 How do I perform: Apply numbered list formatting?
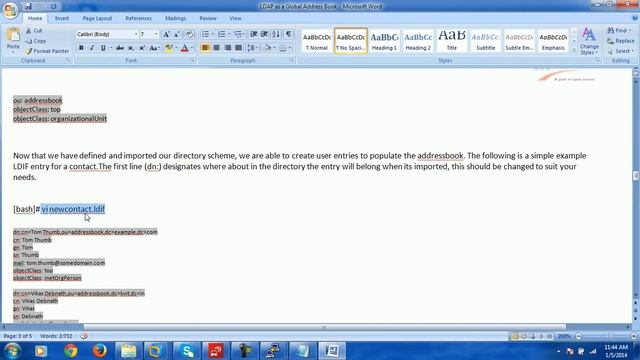[222, 34]
